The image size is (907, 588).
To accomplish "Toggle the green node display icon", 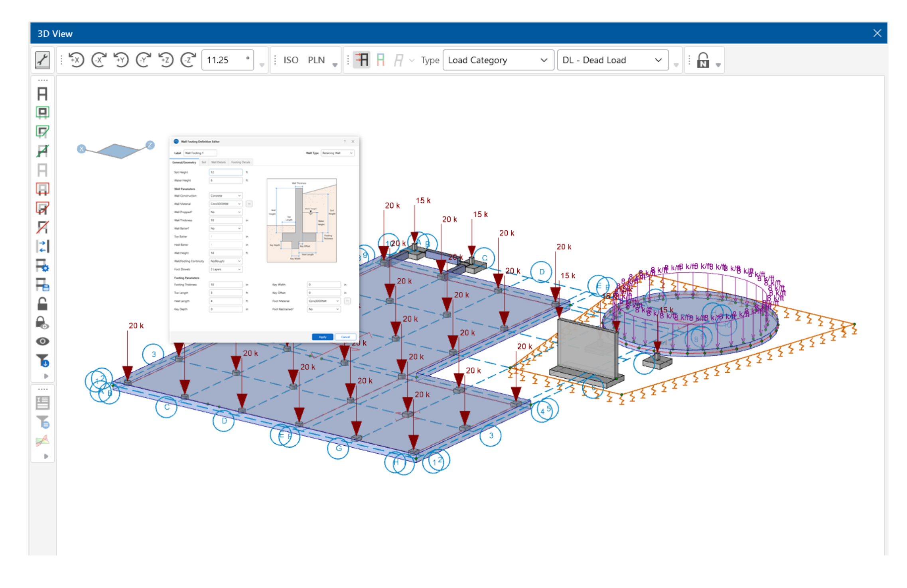I will 380,60.
